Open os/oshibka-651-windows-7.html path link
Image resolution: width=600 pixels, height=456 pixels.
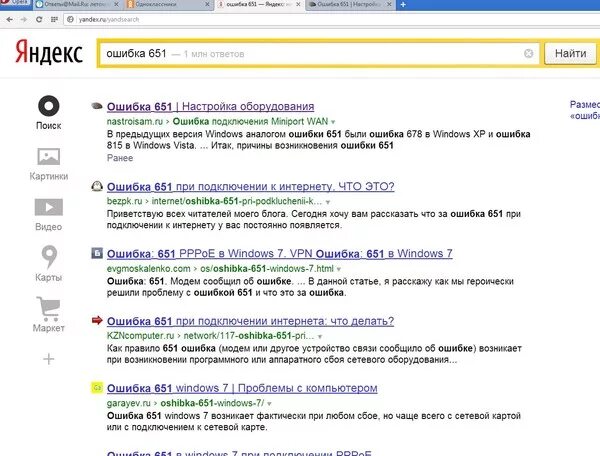[267, 269]
